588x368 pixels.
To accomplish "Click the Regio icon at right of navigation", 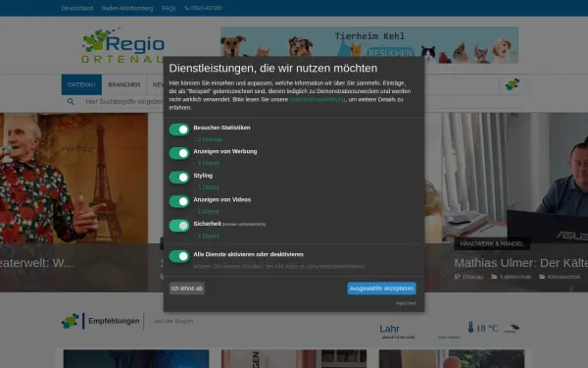I will pyautogui.click(x=513, y=84).
